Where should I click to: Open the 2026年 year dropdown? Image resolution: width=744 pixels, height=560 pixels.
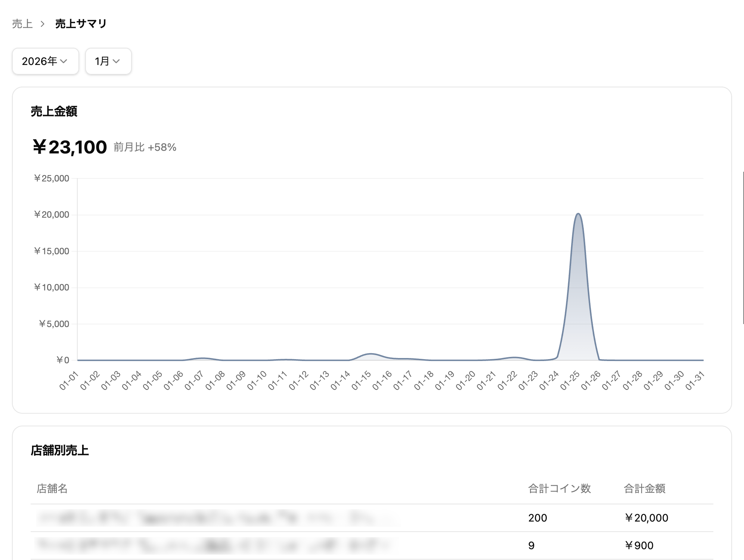(x=45, y=61)
